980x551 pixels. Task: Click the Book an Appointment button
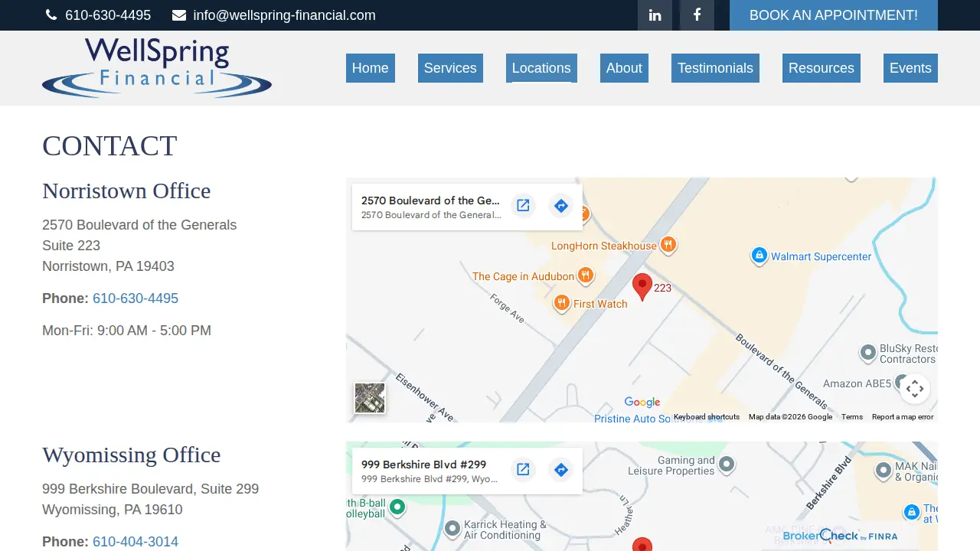[834, 15]
